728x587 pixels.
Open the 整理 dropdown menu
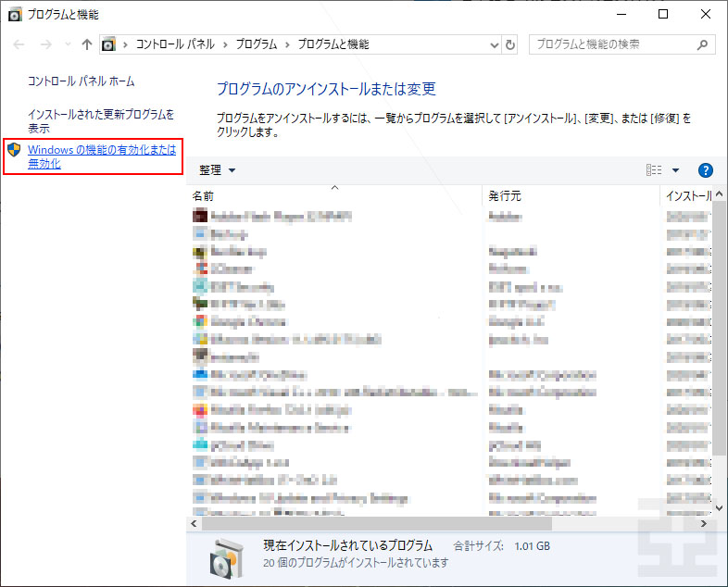tap(218, 170)
